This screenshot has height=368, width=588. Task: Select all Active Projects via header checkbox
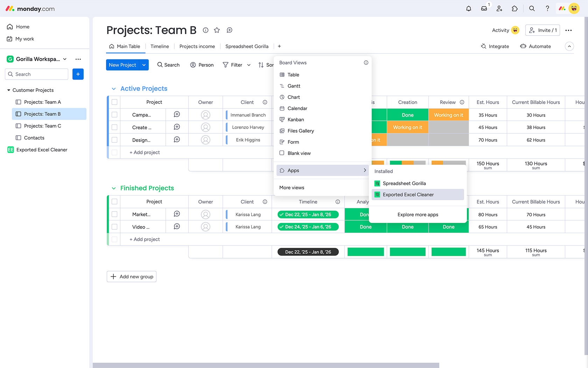[x=114, y=102]
